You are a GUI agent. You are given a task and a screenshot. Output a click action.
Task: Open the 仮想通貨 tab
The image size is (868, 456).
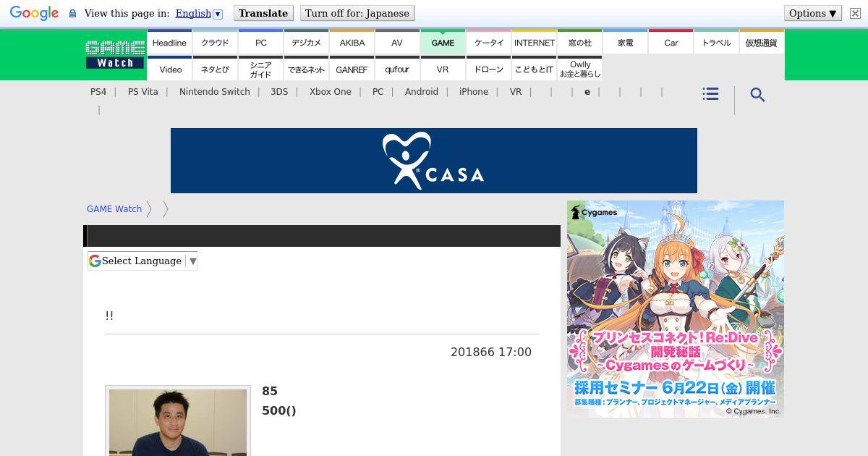[x=762, y=43]
